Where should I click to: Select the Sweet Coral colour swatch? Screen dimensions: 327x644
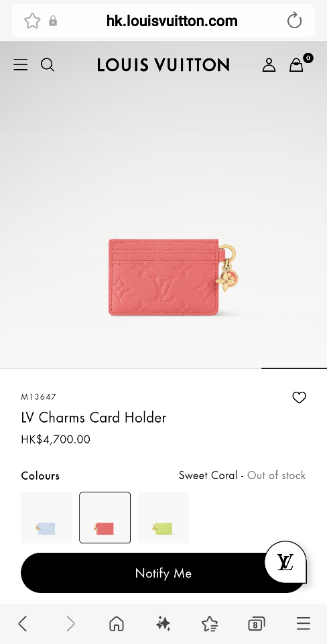(x=105, y=517)
